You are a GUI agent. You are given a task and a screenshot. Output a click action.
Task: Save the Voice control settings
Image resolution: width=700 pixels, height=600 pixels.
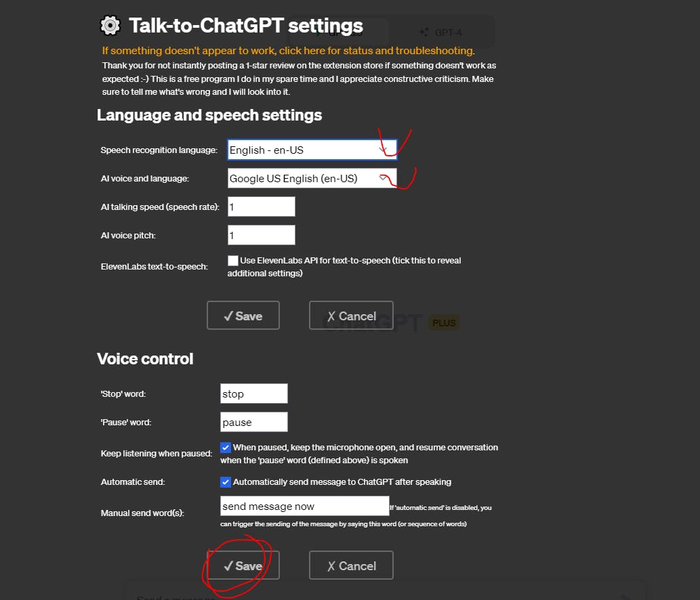click(243, 565)
